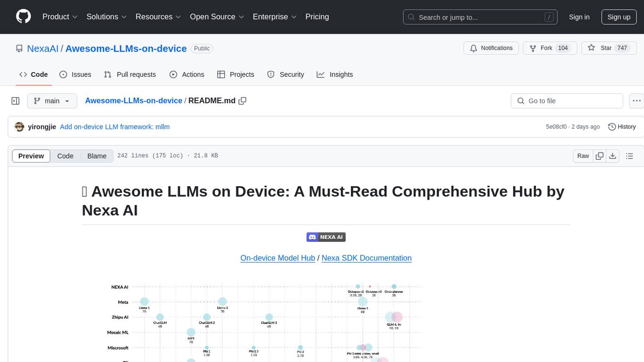Expand the Product menu
644x362 pixels.
(60, 17)
